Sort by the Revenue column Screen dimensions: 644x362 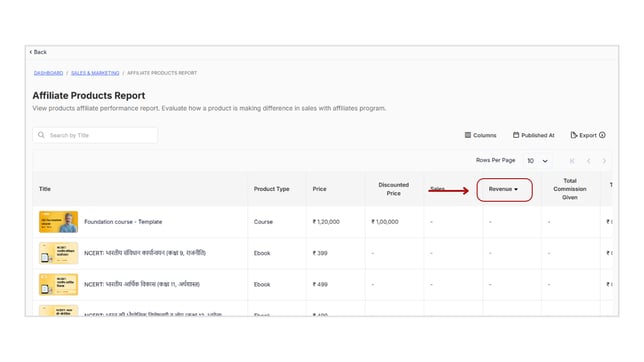[504, 189]
